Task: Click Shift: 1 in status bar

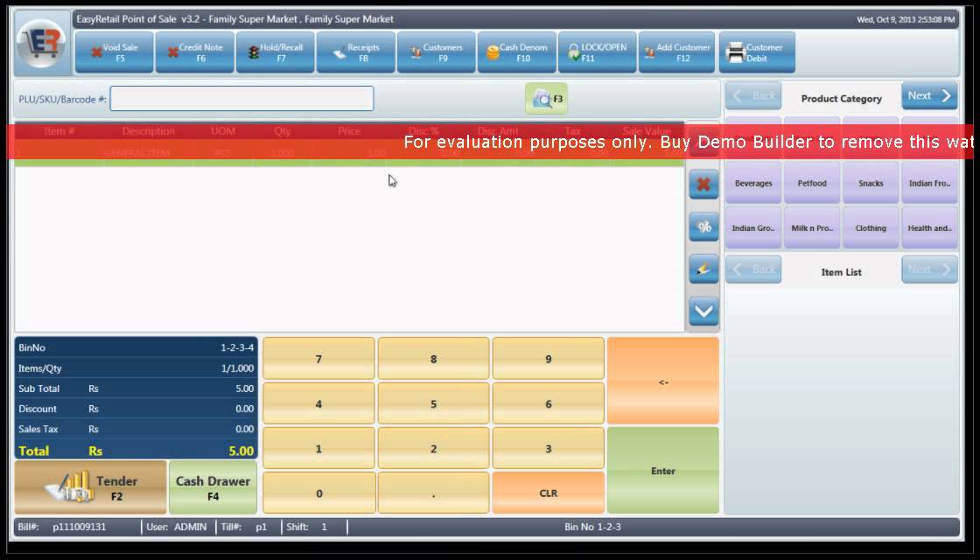Action: [306, 527]
